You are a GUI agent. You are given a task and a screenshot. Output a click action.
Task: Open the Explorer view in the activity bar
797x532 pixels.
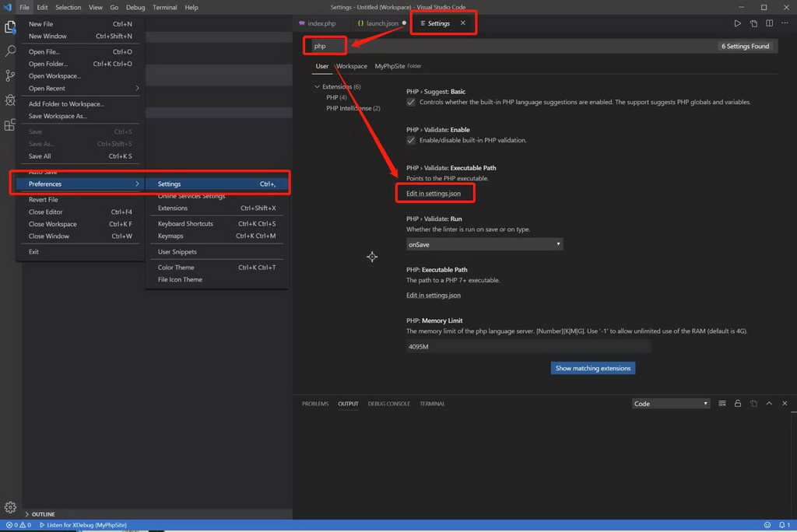tap(9, 27)
